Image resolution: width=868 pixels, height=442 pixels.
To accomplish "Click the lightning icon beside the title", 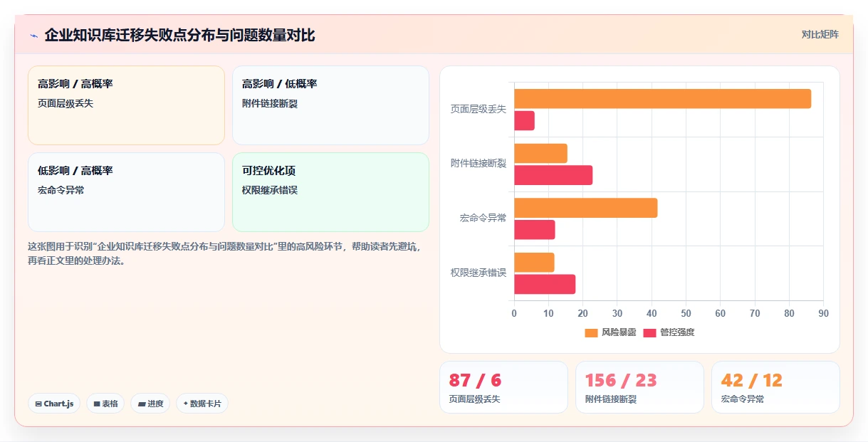I will click(34, 36).
